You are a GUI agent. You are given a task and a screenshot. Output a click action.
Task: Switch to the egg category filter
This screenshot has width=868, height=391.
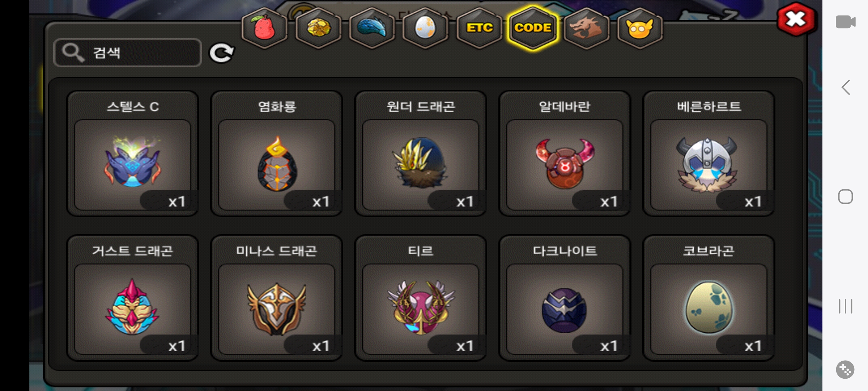[425, 28]
